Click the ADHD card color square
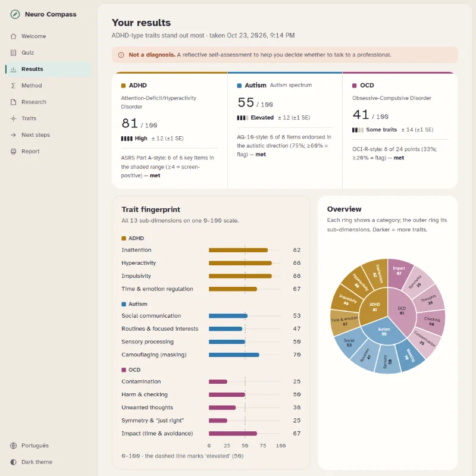This screenshot has width=476, height=476. 123,86
